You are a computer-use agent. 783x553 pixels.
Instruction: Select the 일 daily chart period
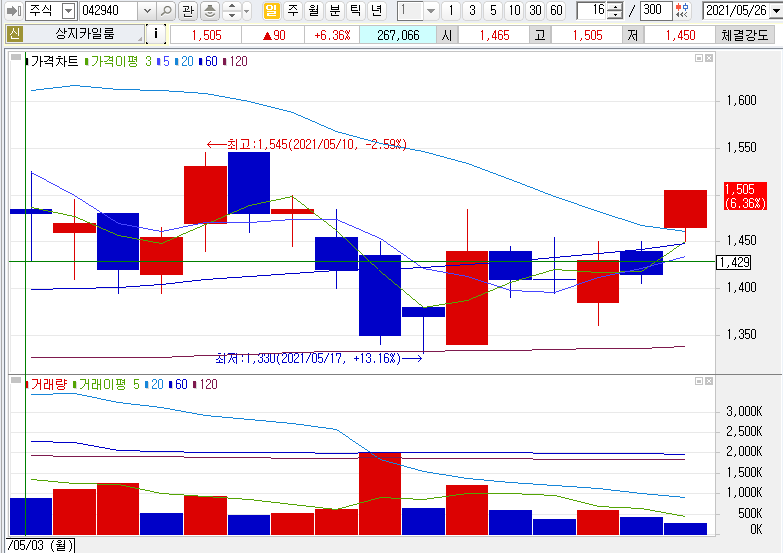(271, 10)
